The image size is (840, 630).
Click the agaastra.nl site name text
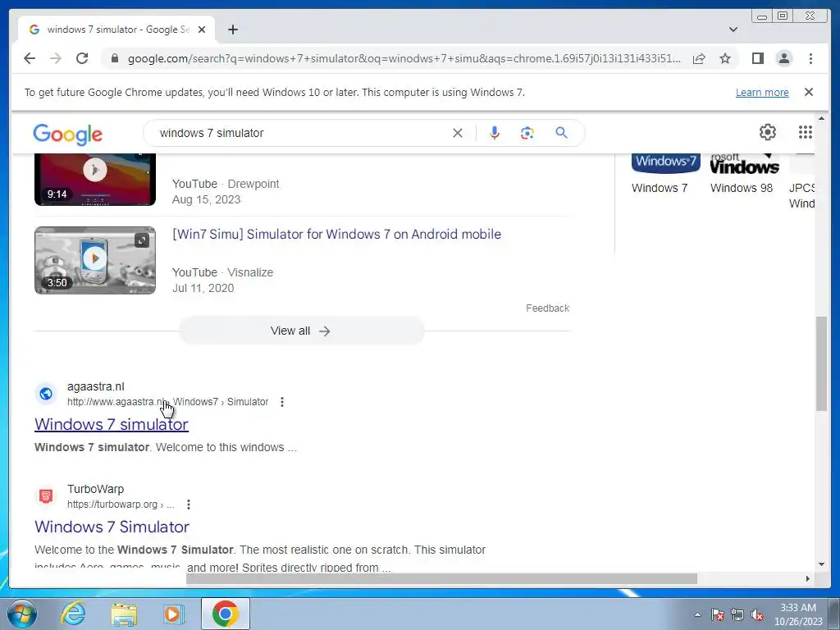click(96, 386)
